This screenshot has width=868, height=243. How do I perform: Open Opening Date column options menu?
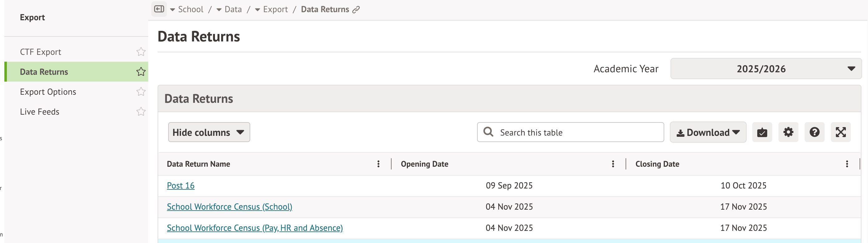613,164
